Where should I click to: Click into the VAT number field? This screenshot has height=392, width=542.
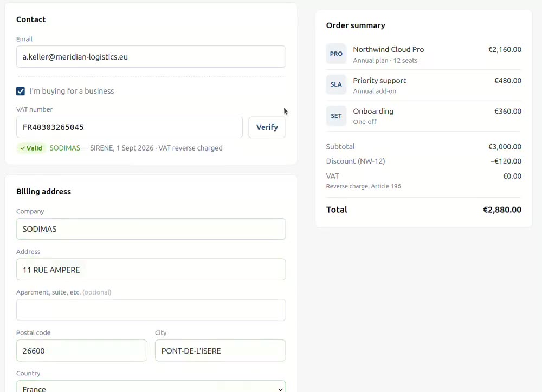coord(130,127)
